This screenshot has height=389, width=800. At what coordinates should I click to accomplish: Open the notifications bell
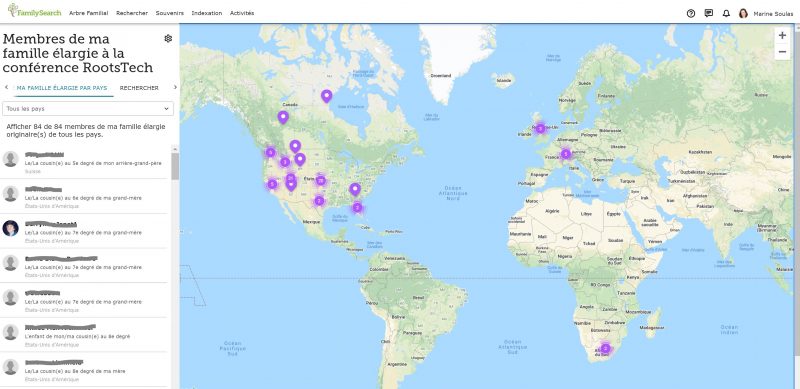tap(727, 14)
